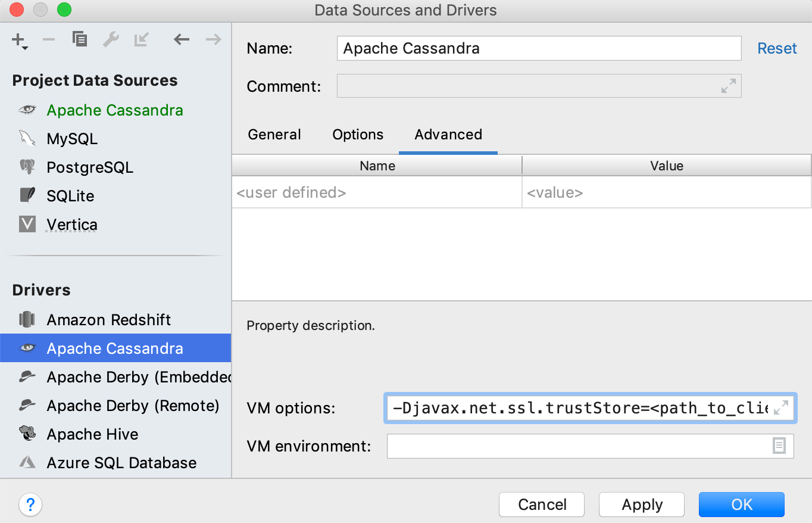This screenshot has width=812, height=523.
Task: Click the Reset link
Action: [777, 48]
